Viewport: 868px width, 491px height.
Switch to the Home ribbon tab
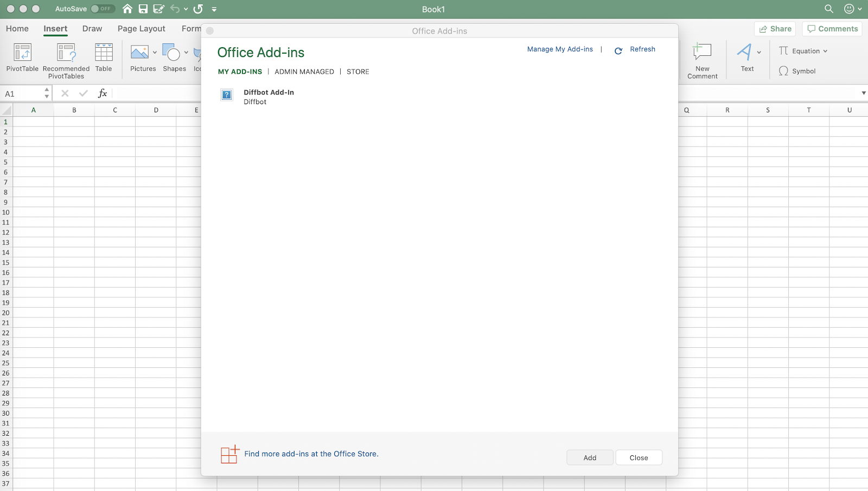[17, 29]
